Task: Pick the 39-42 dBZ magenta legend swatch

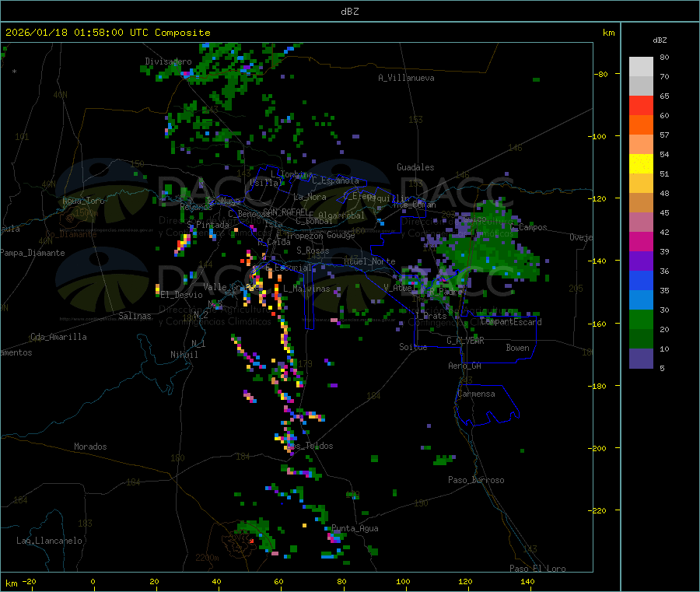Action: (x=641, y=241)
